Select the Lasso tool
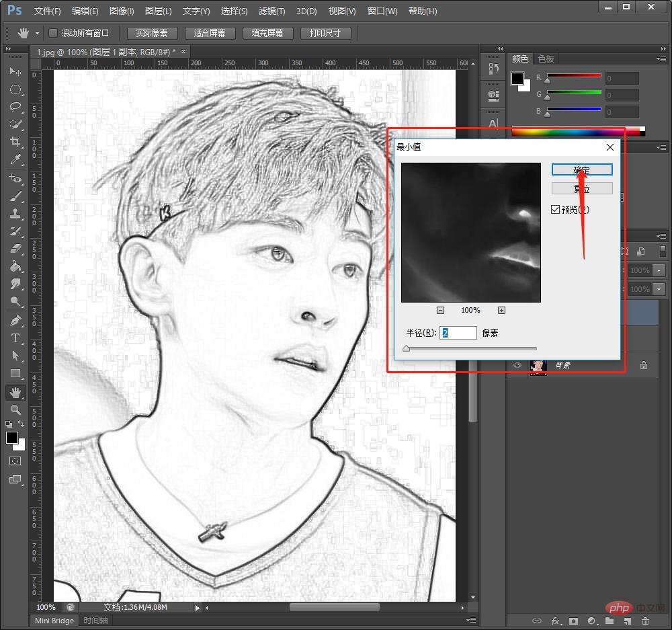The width and height of the screenshot is (672, 630). (x=15, y=107)
